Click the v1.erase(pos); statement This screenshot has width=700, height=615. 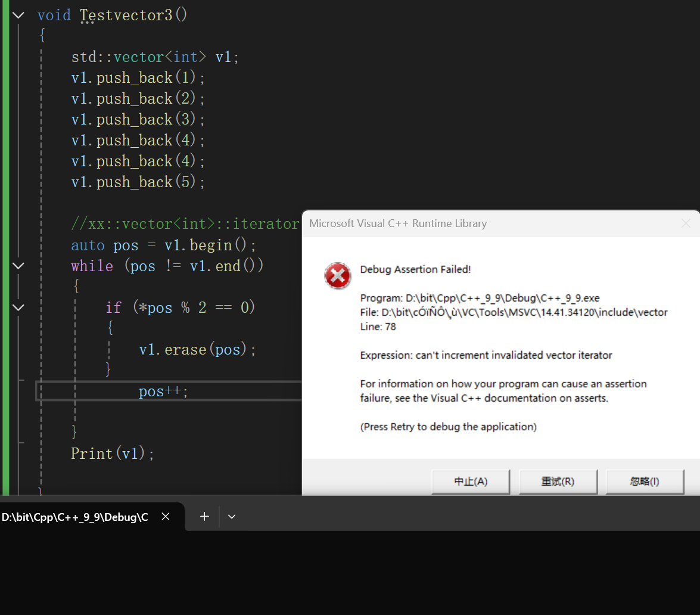pyautogui.click(x=197, y=349)
